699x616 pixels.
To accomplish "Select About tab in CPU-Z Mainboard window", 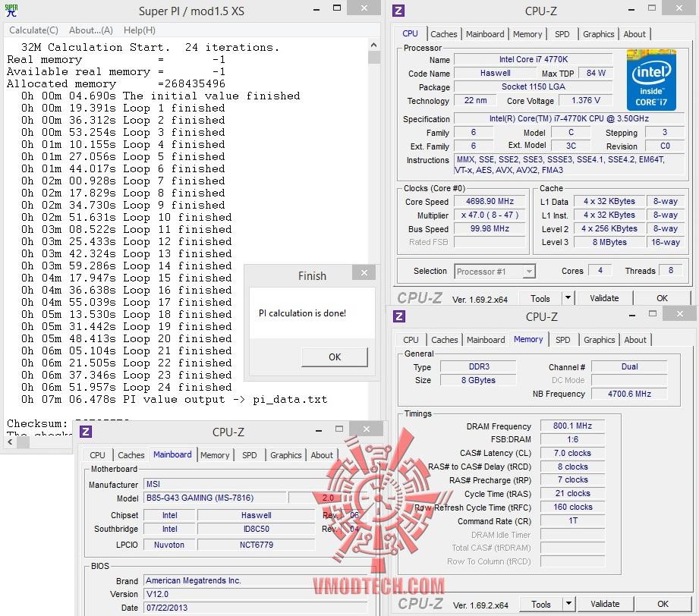I will 322,455.
